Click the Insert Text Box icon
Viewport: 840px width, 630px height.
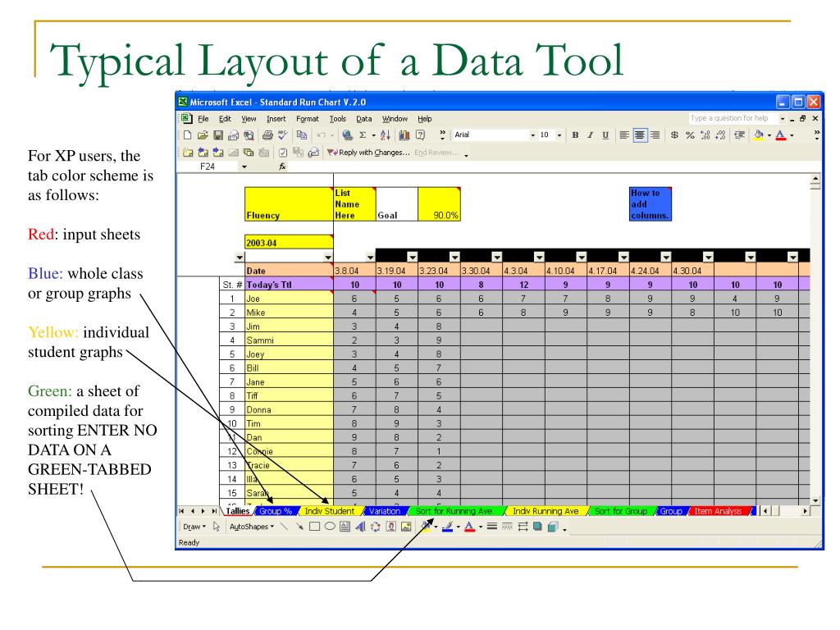click(345, 527)
